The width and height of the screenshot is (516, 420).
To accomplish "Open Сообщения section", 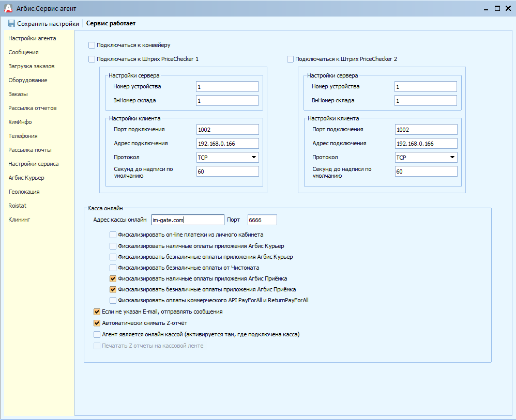I will 23,52.
